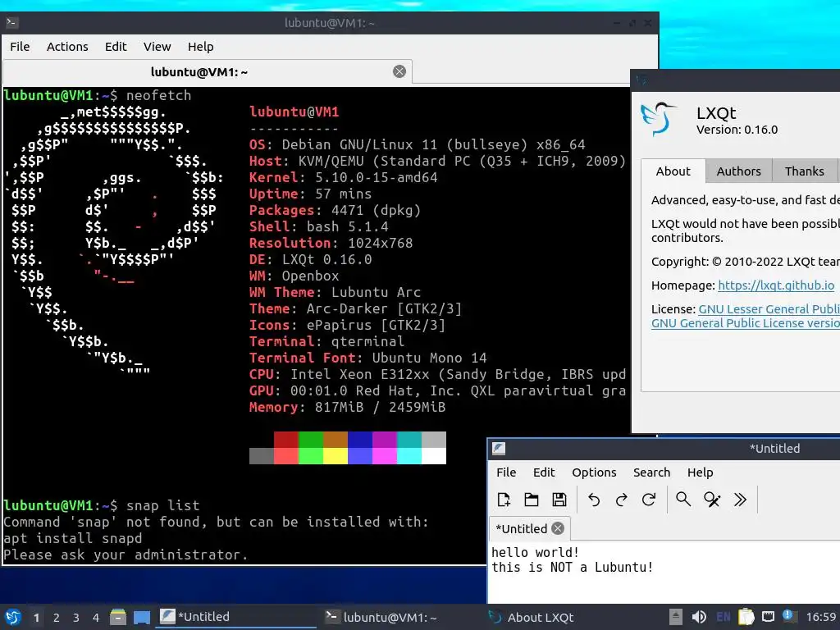The height and width of the screenshot is (630, 840).
Task: Click 'apt install snapd' terminal line
Action: coord(73,538)
